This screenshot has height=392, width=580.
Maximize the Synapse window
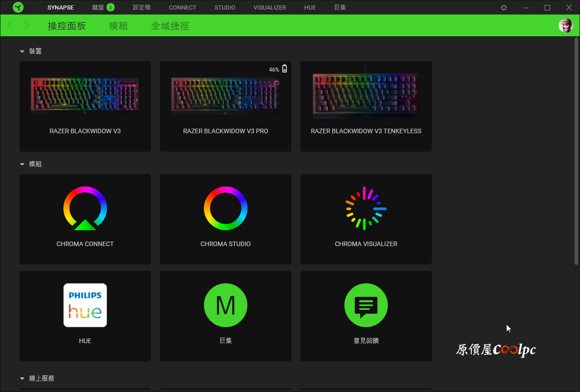(547, 8)
